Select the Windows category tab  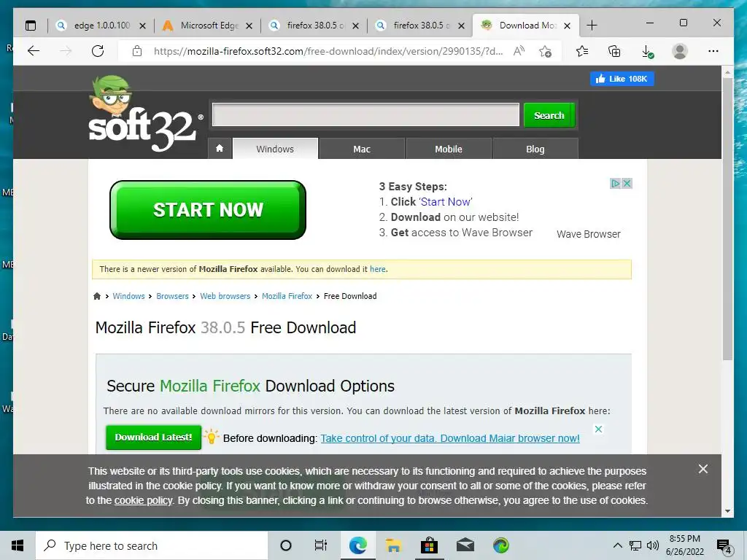pyautogui.click(x=275, y=149)
